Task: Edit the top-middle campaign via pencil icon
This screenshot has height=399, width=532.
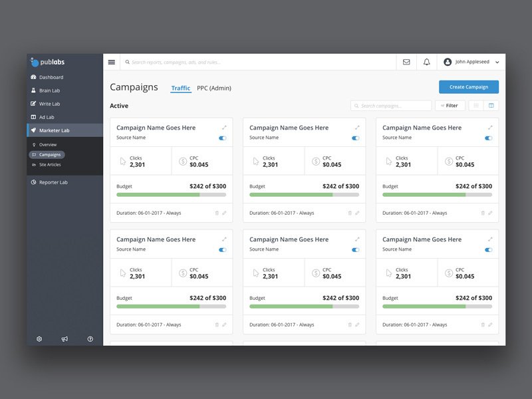Action: pos(357,213)
